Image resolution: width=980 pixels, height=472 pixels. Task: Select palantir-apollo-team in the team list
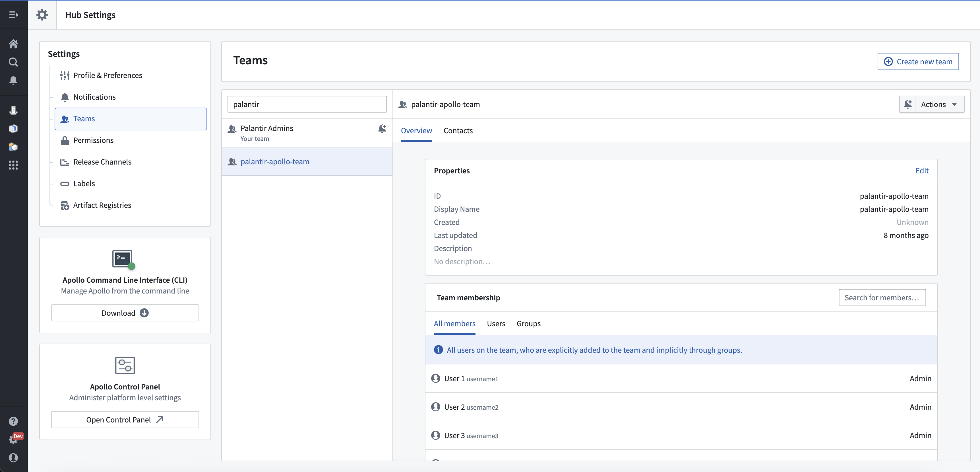(x=307, y=161)
